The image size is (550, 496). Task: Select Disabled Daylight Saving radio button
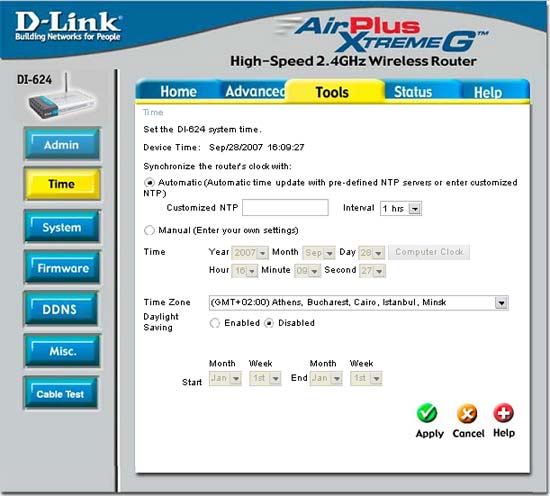coord(269,323)
